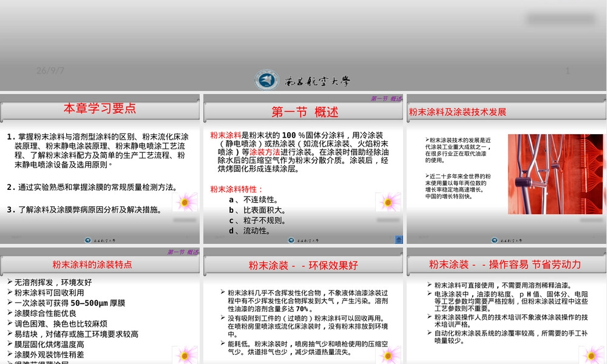Click the red heading 粉末涂料特性
607x364 pixels.
pos(237,189)
